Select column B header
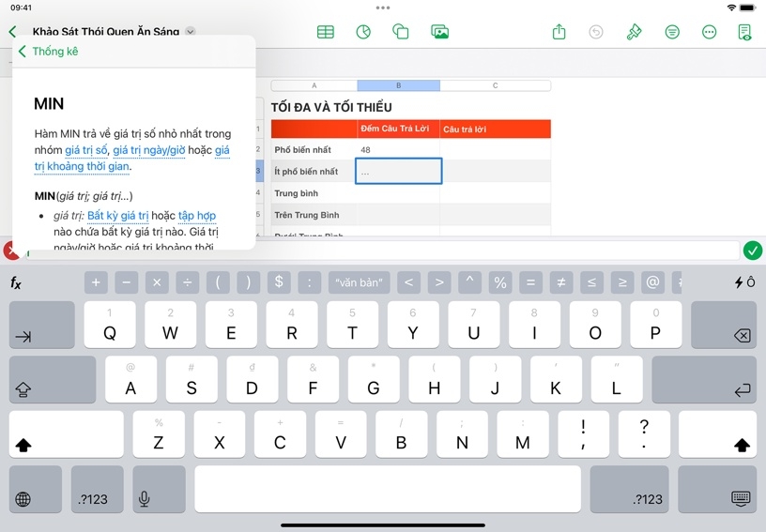Screen dimensions: 766x532 coord(398,85)
